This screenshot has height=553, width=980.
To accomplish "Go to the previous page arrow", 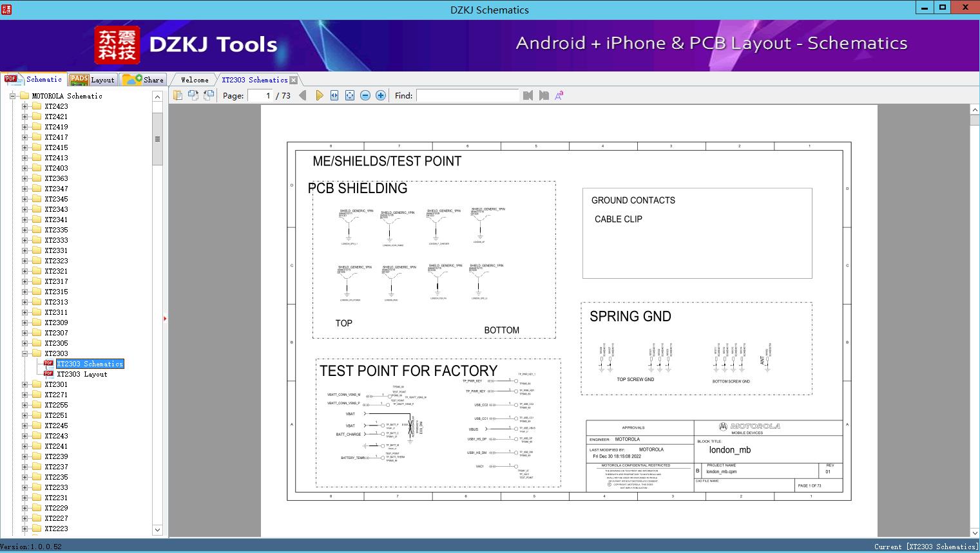I will click(x=303, y=95).
